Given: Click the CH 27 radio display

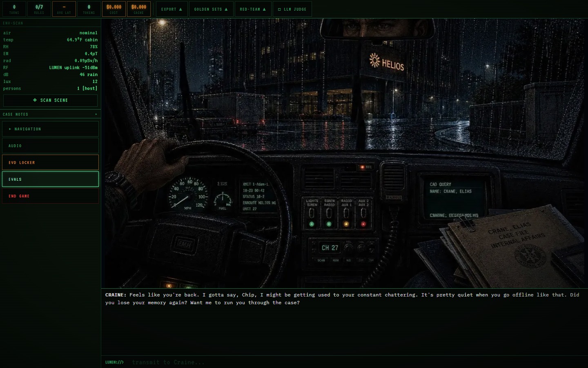Looking at the screenshot, I should coord(330,248).
